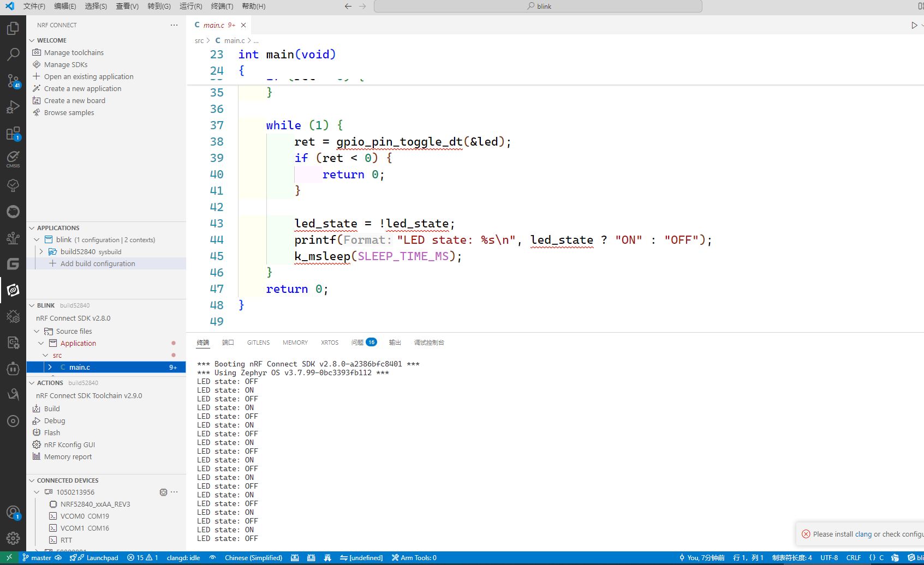Click Browse samples

click(x=69, y=113)
